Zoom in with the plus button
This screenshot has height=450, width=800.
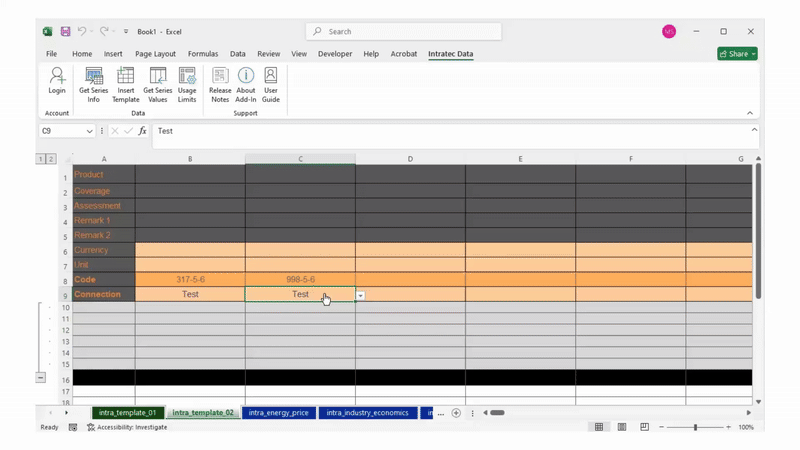729,427
